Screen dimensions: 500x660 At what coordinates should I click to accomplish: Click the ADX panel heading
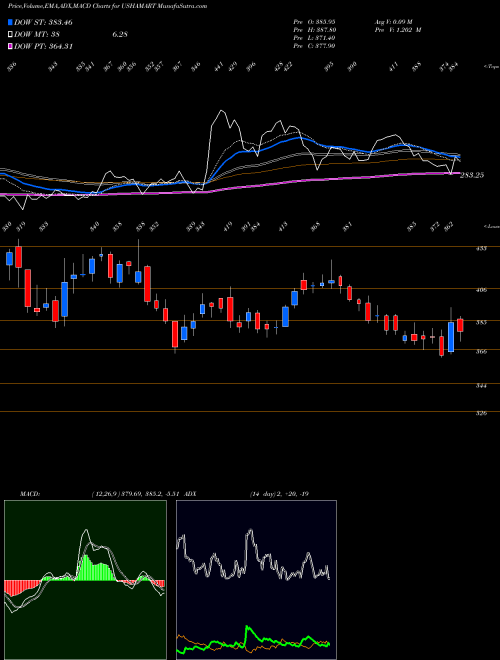(191, 494)
